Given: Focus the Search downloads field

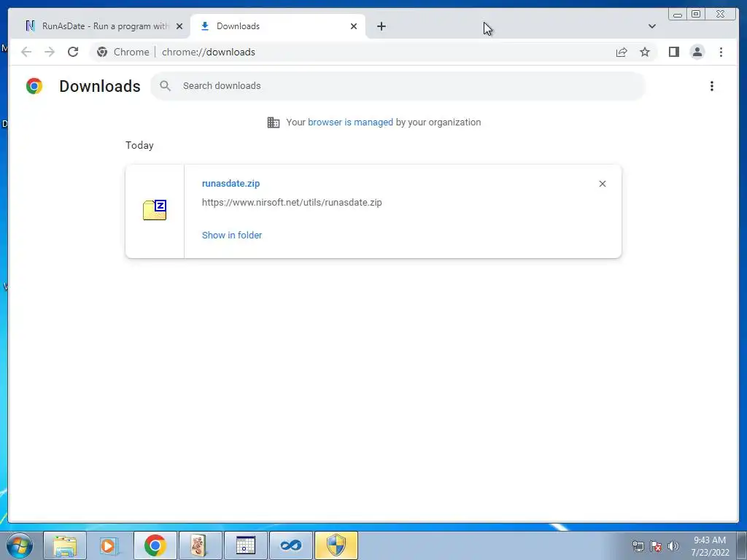Looking at the screenshot, I should [x=398, y=86].
